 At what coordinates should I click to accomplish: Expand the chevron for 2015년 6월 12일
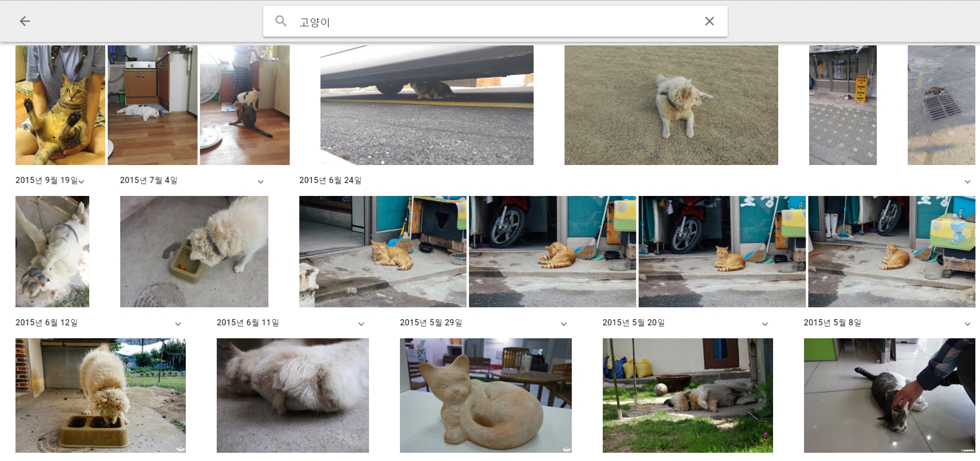coord(178,324)
